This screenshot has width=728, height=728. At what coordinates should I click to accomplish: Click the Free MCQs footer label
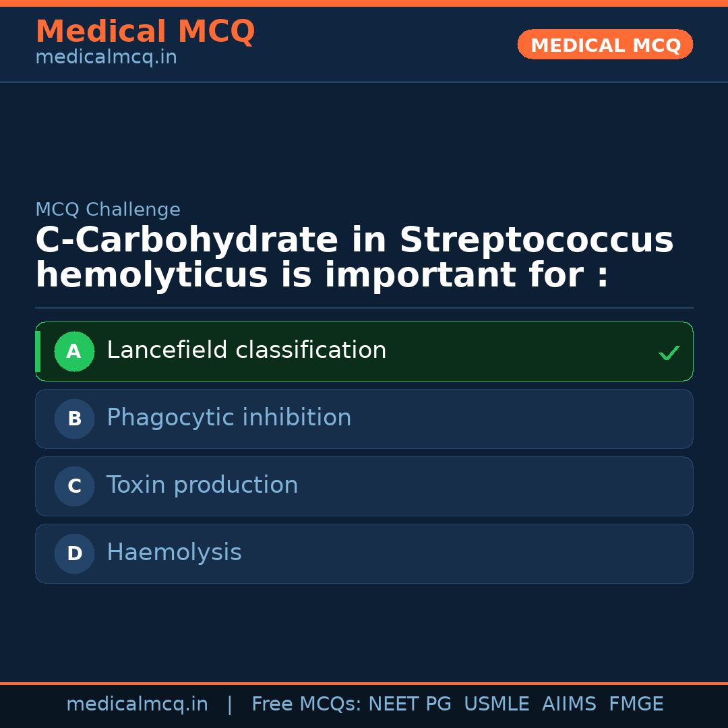coord(307,704)
